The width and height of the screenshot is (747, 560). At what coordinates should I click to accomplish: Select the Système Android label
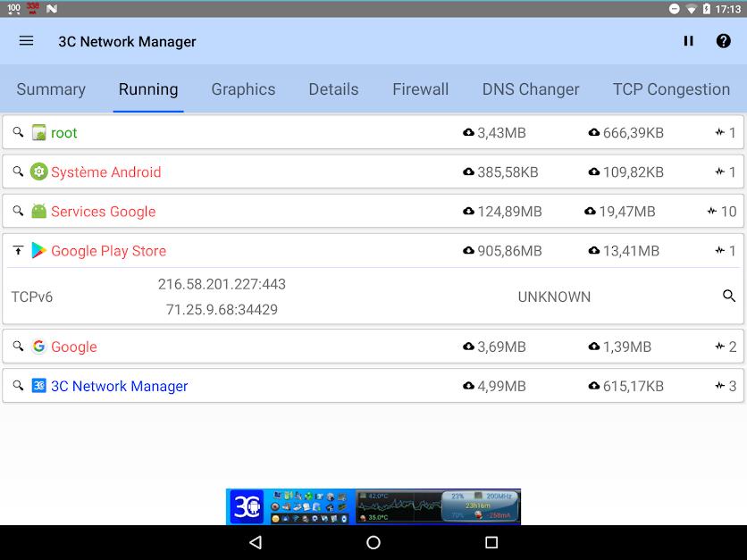click(x=105, y=171)
